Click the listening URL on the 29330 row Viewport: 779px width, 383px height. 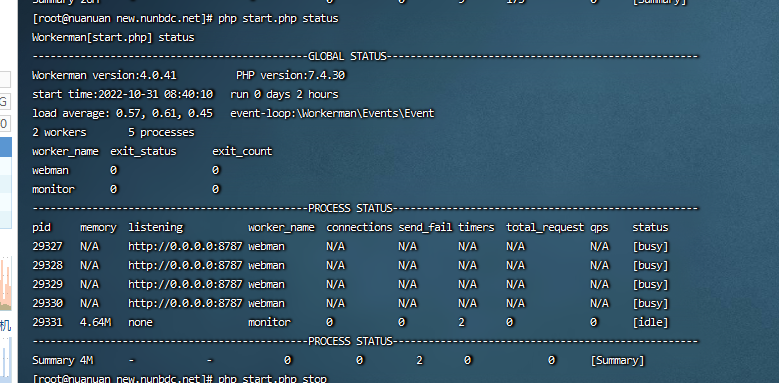tap(185, 303)
